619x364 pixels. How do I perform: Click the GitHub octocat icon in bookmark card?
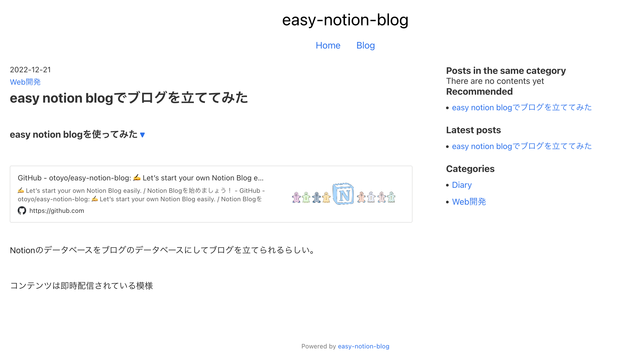coord(22,210)
